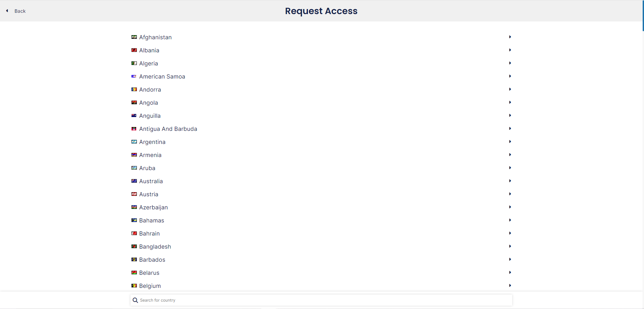
Task: Choose Armenia in the list
Action: (x=321, y=155)
